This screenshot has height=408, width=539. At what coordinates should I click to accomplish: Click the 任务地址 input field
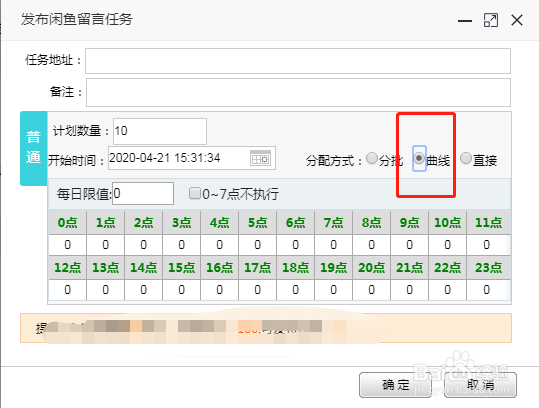(298, 61)
